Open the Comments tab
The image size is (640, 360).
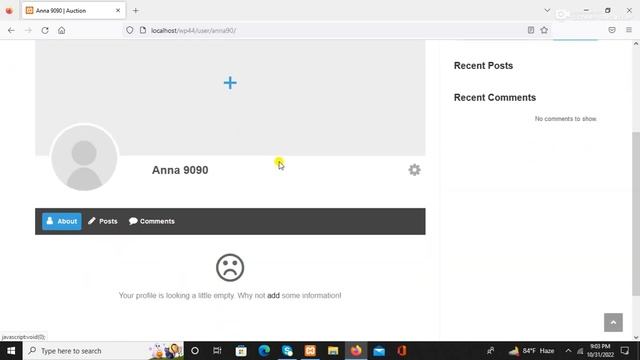pos(152,221)
